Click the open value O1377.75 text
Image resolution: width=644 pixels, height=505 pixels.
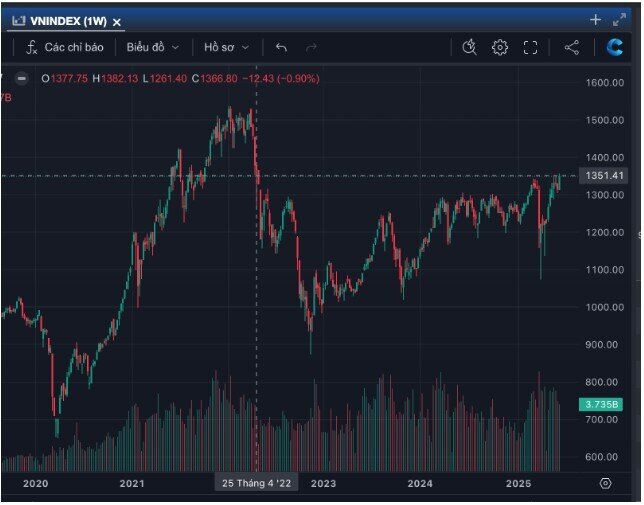point(64,78)
